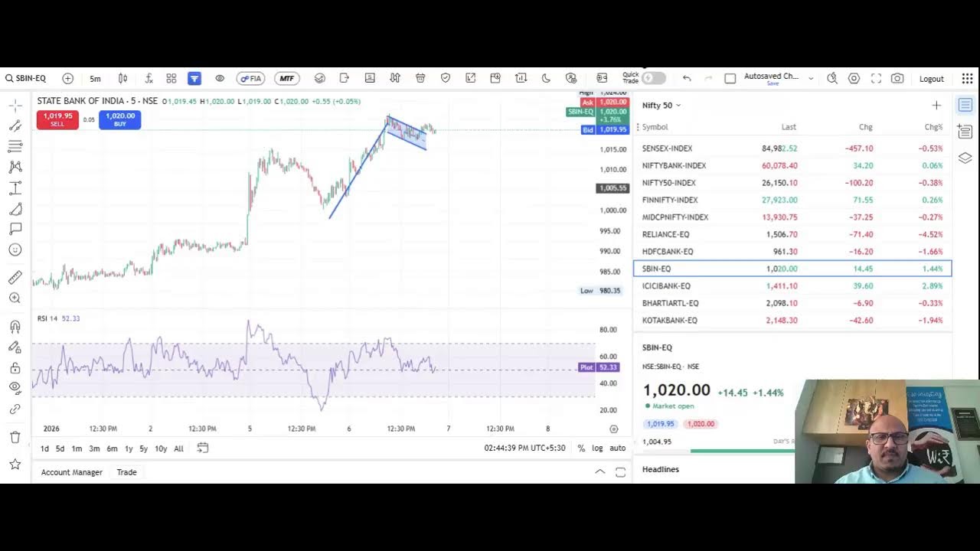980x551 pixels.
Task: Select the ruler measure tool
Action: click(x=15, y=278)
